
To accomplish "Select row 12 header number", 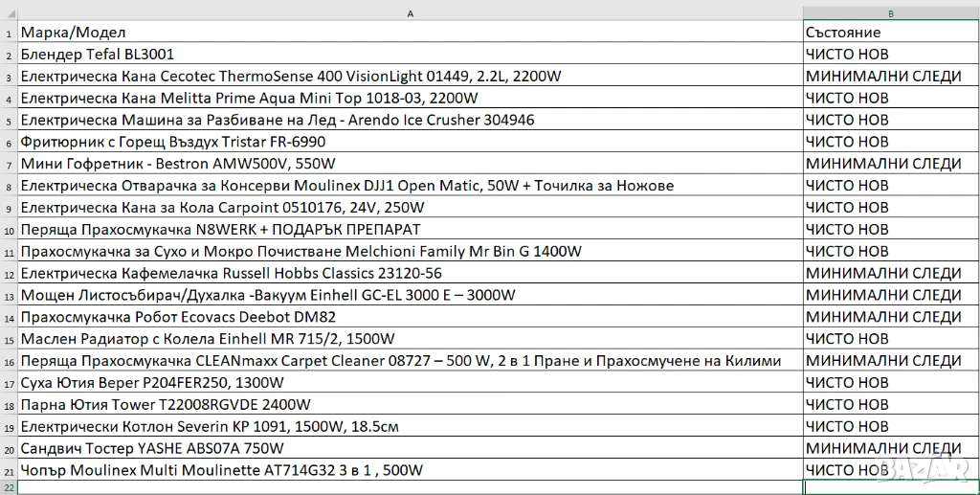I will coord(9,274).
